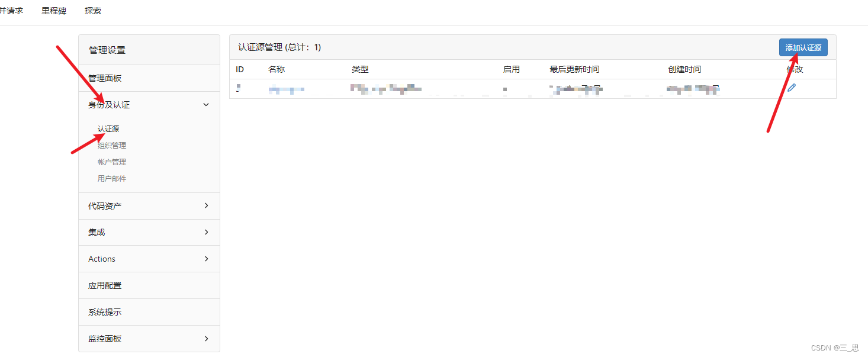Select 认证源 in the sidebar
The image size is (868, 357).
108,128
